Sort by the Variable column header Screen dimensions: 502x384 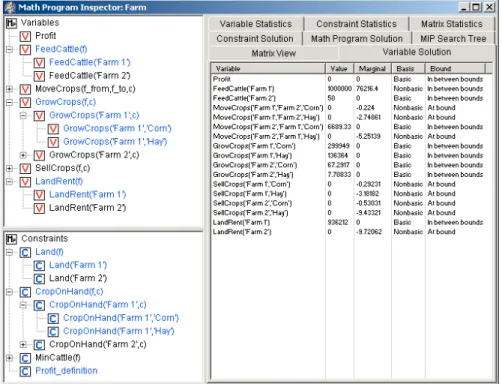268,69
